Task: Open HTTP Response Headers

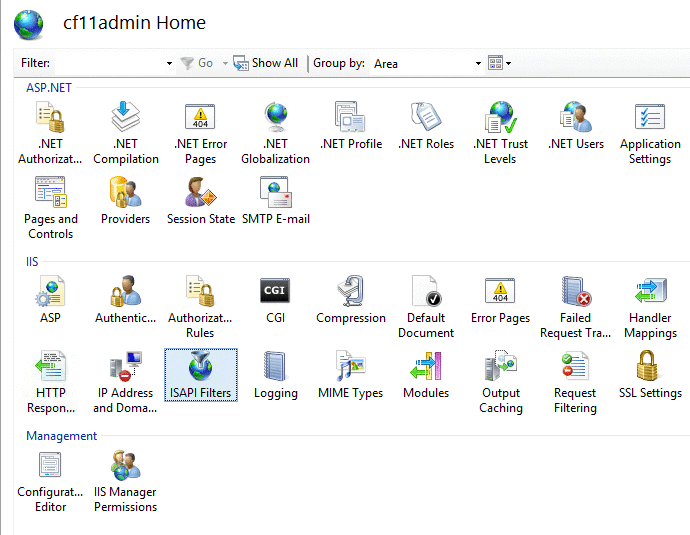Action: tap(51, 381)
